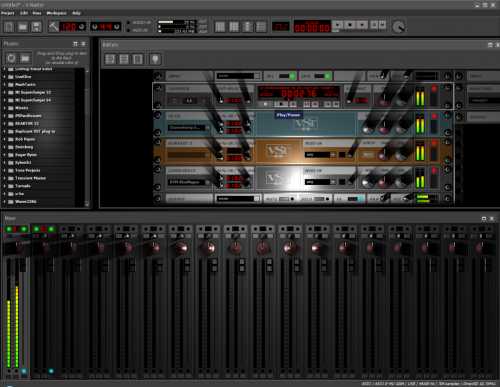Open the black dropdown in the orange VSTi module
This screenshot has width=500, height=387.
point(320,155)
